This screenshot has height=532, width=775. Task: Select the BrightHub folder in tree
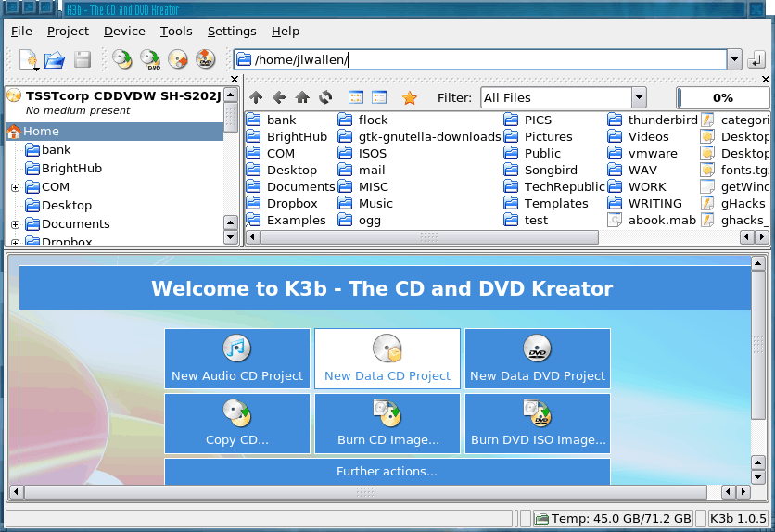(x=64, y=169)
